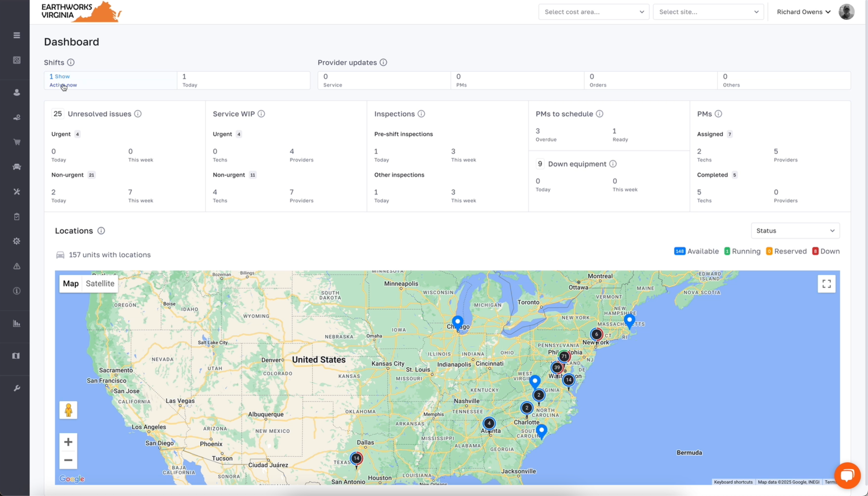Open the clipboard inspections sidebar icon
The width and height of the screenshot is (868, 496).
coord(16,217)
